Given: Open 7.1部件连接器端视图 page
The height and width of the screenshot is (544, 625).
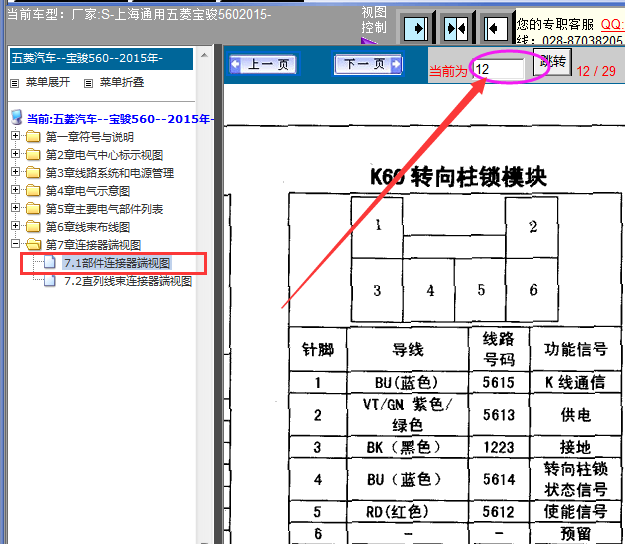Looking at the screenshot, I should tap(117, 263).
